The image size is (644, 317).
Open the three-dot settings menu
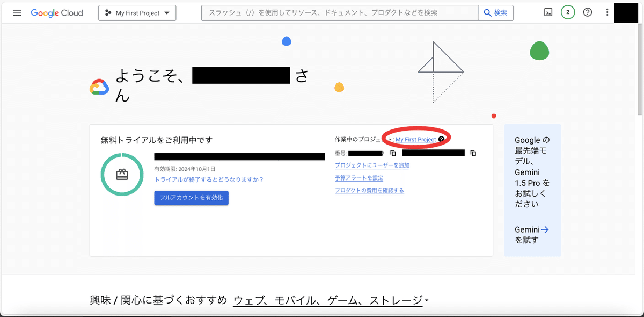coord(607,12)
